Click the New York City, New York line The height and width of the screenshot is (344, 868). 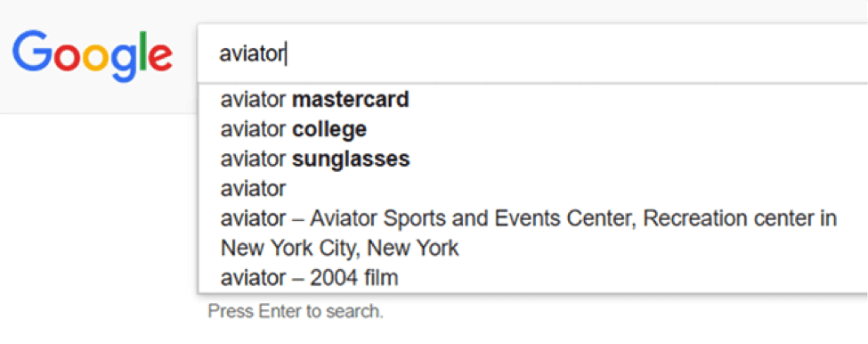[x=339, y=248]
